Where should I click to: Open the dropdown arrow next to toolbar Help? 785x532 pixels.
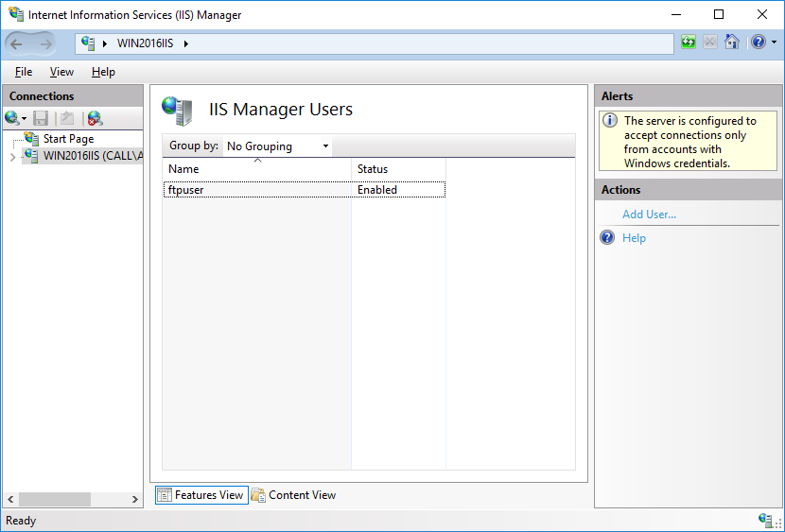(774, 43)
